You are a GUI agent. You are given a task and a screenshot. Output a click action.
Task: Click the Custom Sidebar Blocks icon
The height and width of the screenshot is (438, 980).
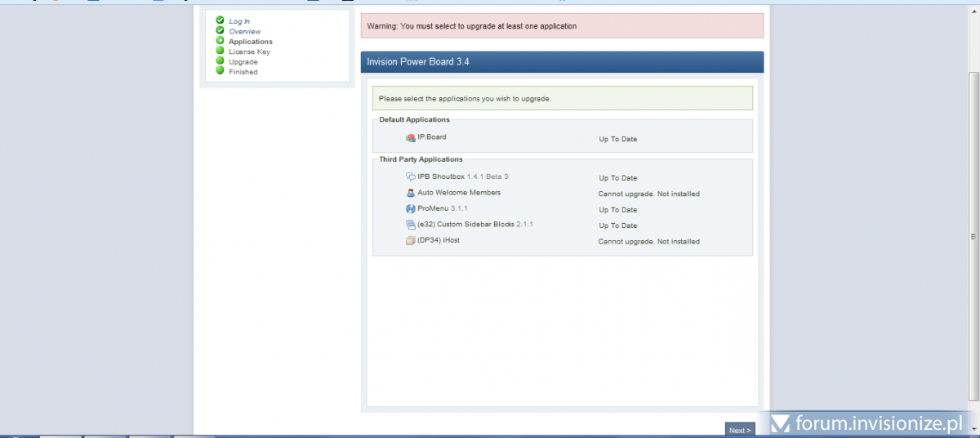tap(411, 225)
